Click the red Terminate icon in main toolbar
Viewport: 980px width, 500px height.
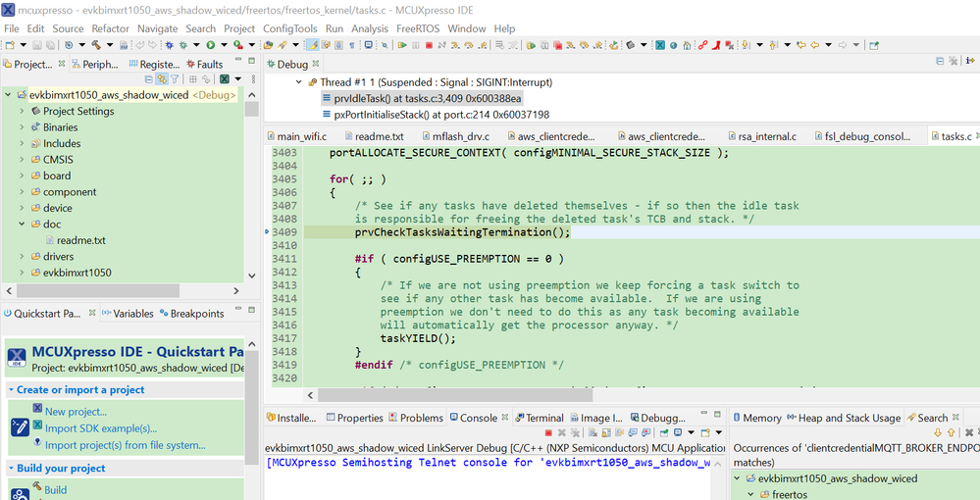(429, 45)
